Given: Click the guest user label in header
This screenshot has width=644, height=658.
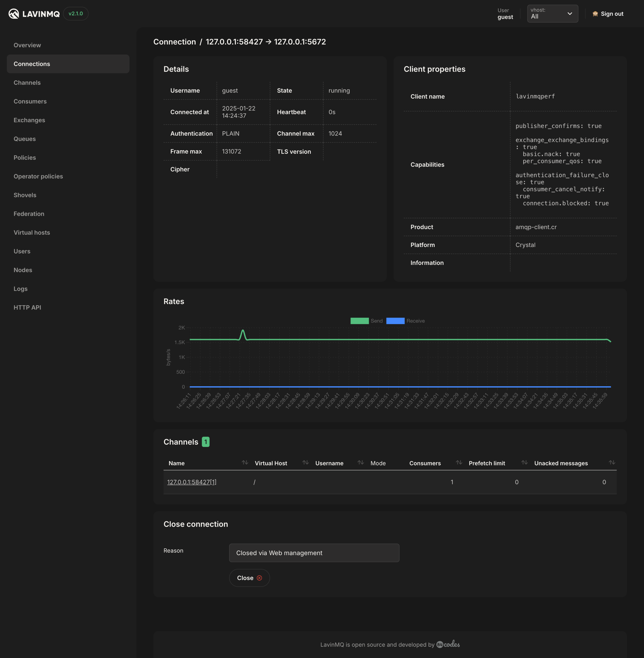Looking at the screenshot, I should (505, 17).
